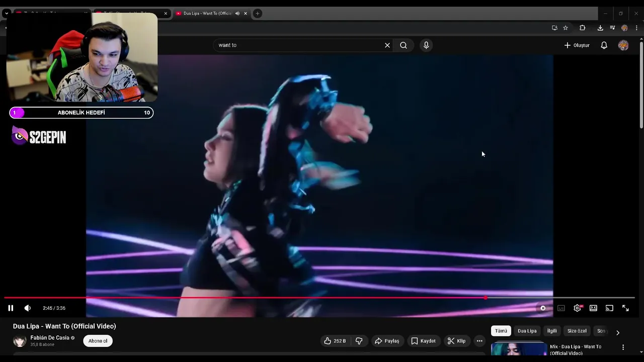Screen dimensions: 644x362
Task: Click the Klip scissors button
Action: click(x=456, y=341)
